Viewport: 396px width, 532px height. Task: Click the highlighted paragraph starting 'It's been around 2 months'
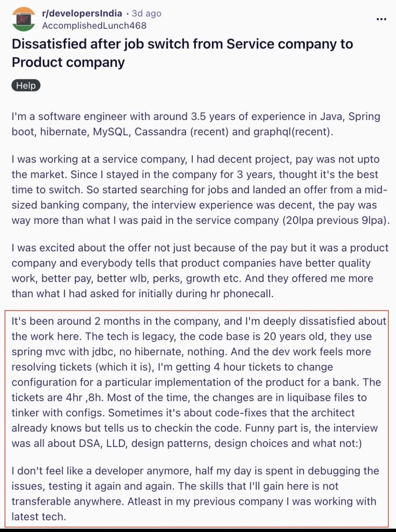coord(199,382)
